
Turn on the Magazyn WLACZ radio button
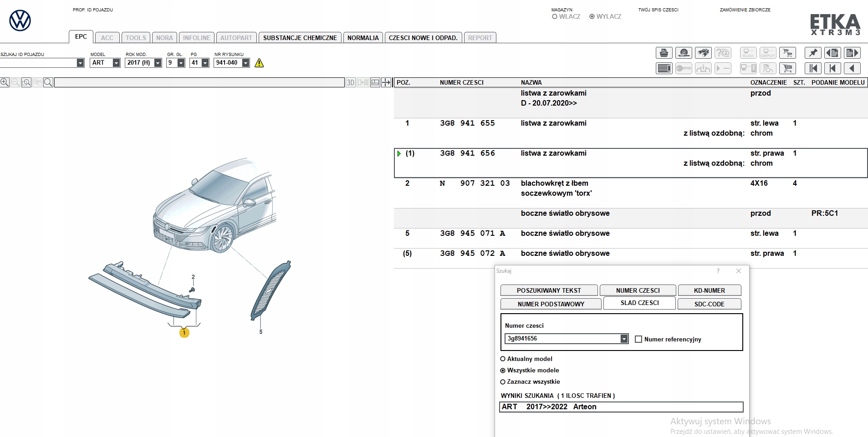click(x=555, y=17)
